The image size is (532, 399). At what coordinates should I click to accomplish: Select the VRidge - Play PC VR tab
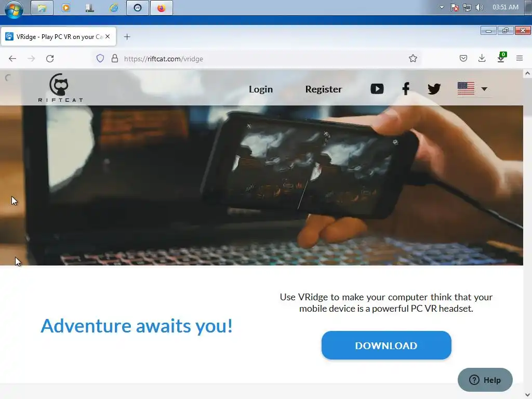[58, 36]
